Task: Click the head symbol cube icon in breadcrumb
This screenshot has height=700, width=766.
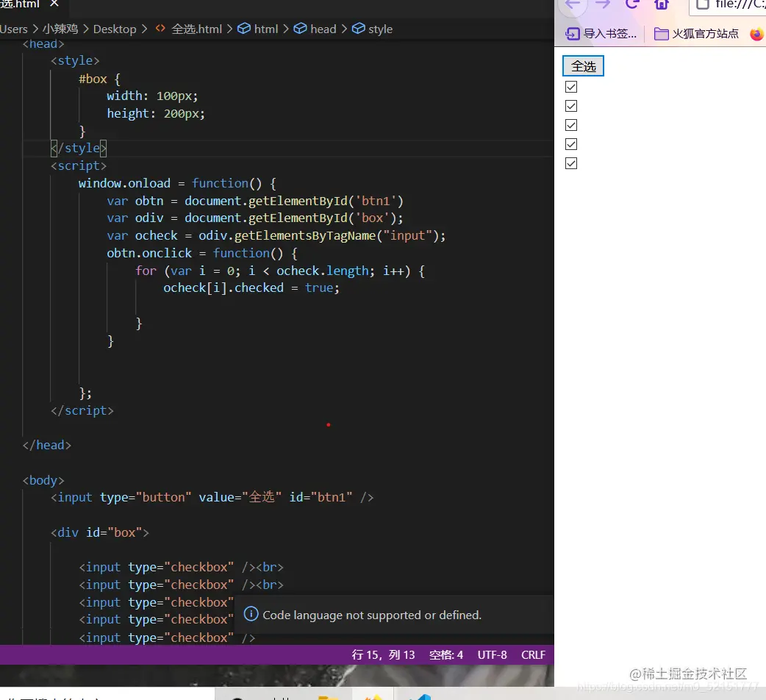Action: click(300, 29)
